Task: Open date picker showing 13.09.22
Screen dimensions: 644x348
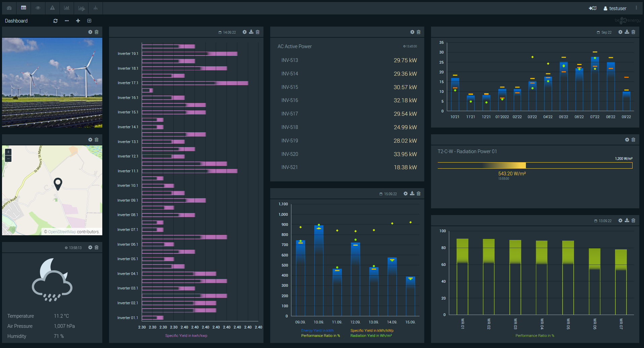Action: coord(603,221)
